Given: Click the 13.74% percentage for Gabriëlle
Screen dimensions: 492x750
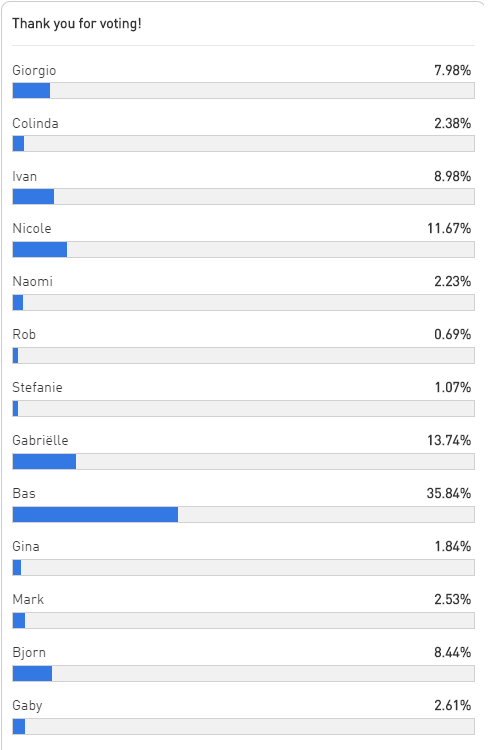Looking at the screenshot, I should pyautogui.click(x=449, y=440).
